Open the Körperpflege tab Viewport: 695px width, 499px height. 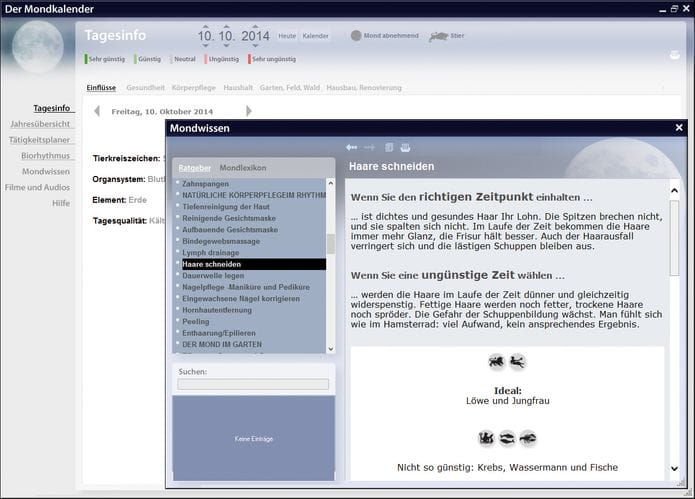[194, 87]
